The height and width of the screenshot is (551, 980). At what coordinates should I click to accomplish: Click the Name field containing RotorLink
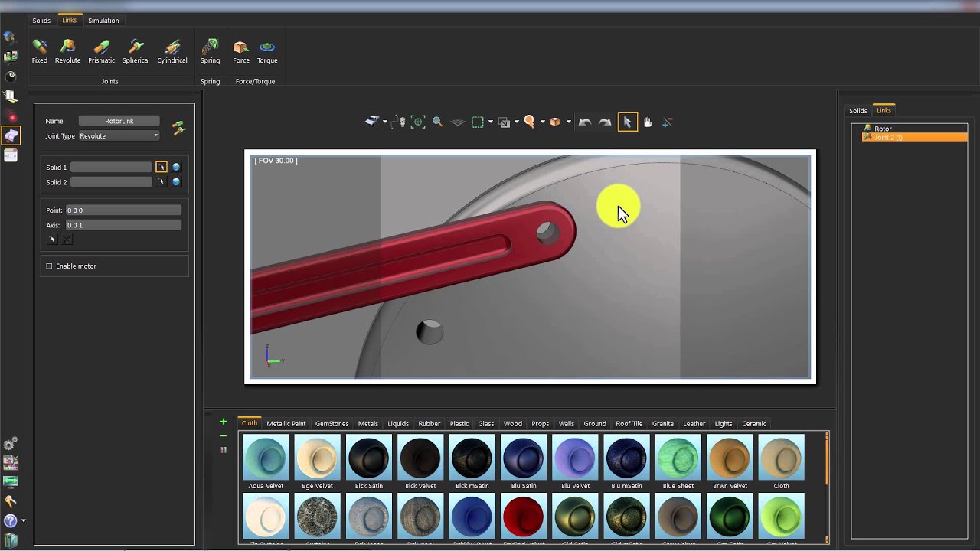[119, 121]
